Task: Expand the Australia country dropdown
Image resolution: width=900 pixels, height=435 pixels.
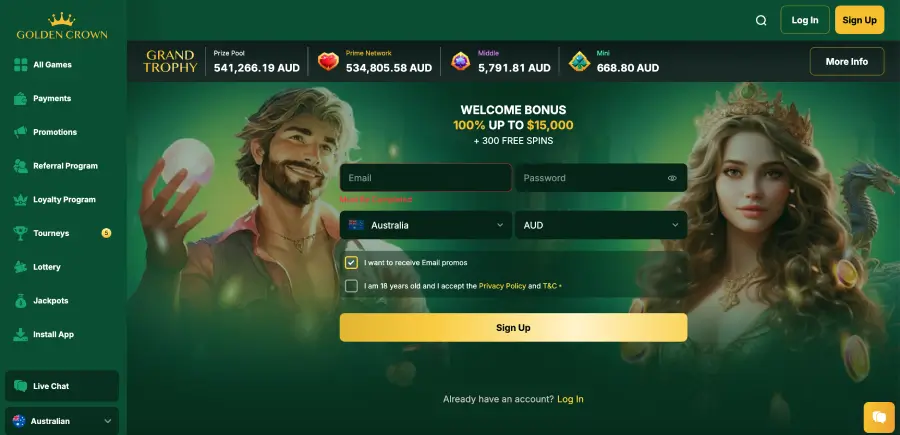Action: [426, 225]
